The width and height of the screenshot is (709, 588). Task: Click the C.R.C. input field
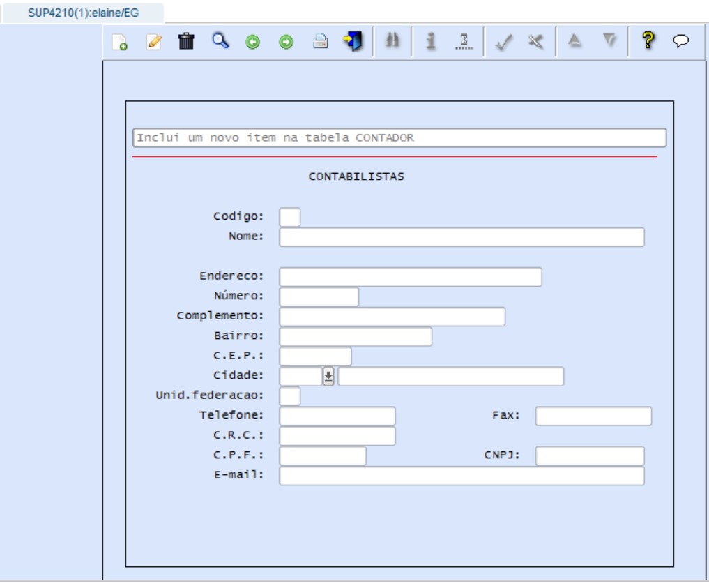[x=337, y=436]
